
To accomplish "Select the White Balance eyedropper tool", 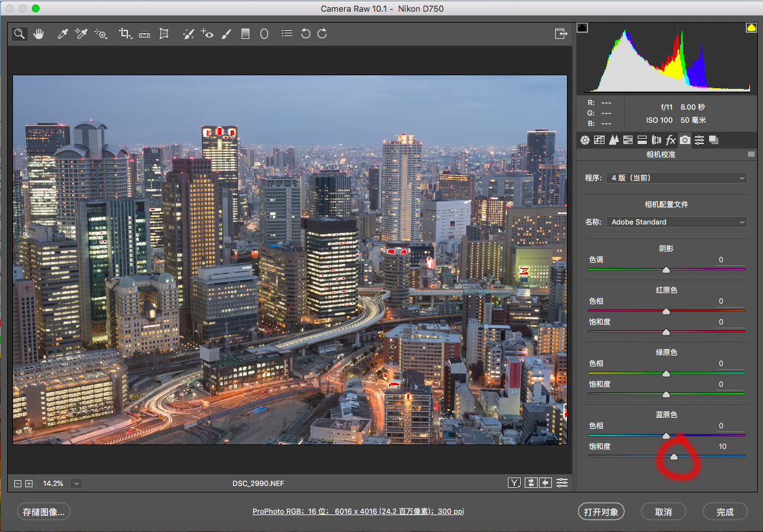I will click(63, 34).
